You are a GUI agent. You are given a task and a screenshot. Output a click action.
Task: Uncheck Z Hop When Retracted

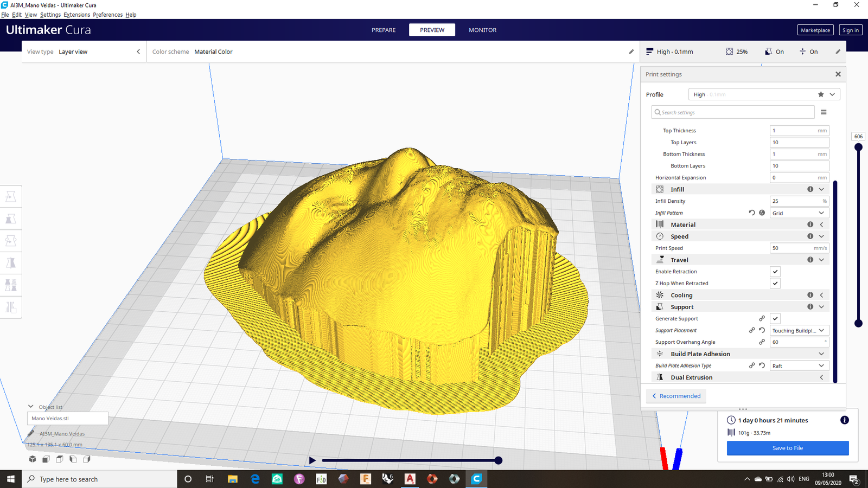click(775, 284)
